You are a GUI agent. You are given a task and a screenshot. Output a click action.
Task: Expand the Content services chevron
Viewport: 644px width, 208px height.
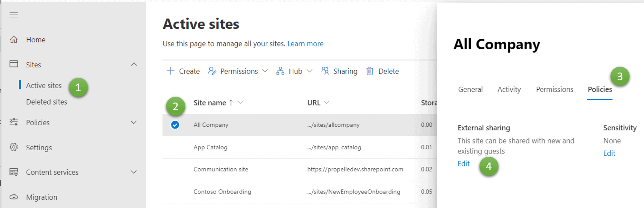click(x=134, y=172)
